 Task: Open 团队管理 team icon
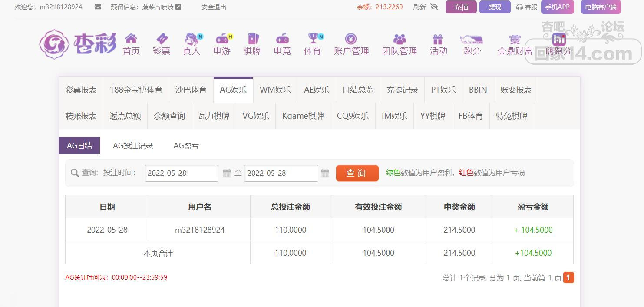(399, 39)
